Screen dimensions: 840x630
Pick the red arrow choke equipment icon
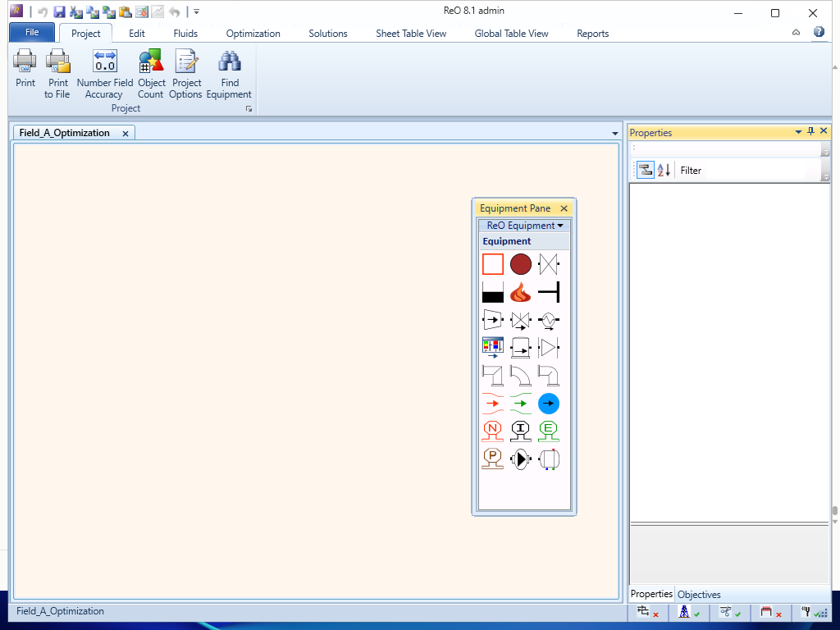(493, 404)
